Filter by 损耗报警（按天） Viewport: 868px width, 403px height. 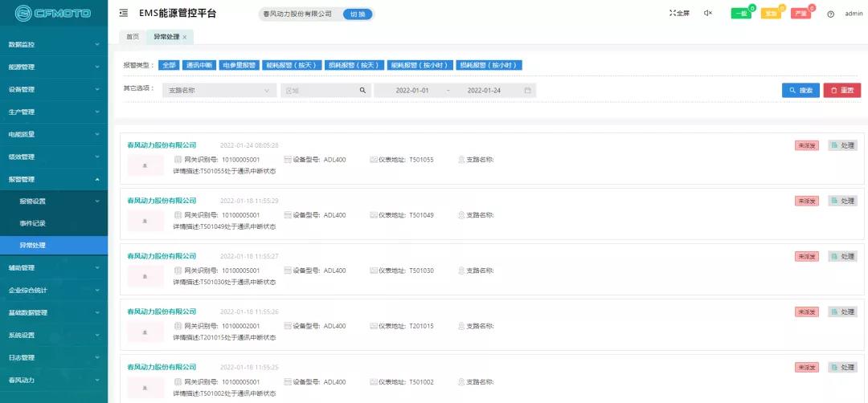pyautogui.click(x=354, y=65)
